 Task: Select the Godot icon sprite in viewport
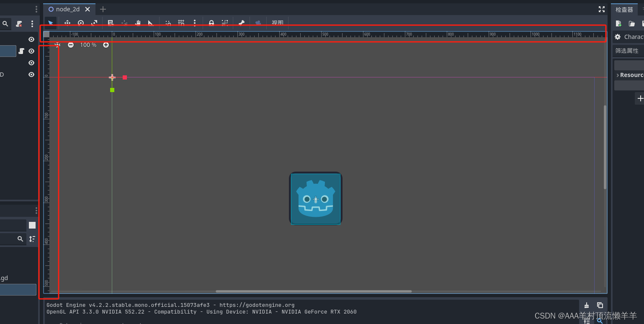[316, 198]
